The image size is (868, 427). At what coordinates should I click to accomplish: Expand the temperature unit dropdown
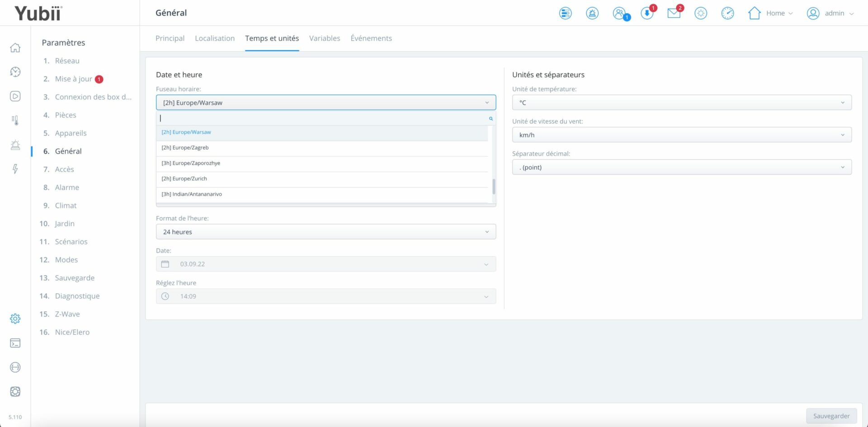tap(682, 103)
